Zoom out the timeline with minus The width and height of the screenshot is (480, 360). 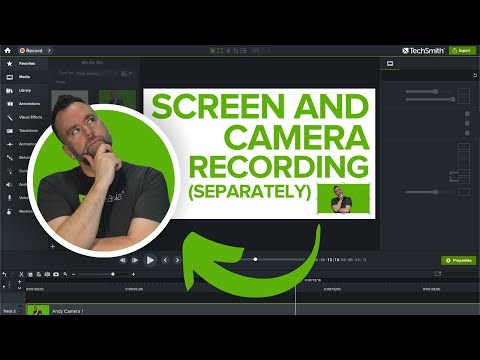click(x=74, y=274)
